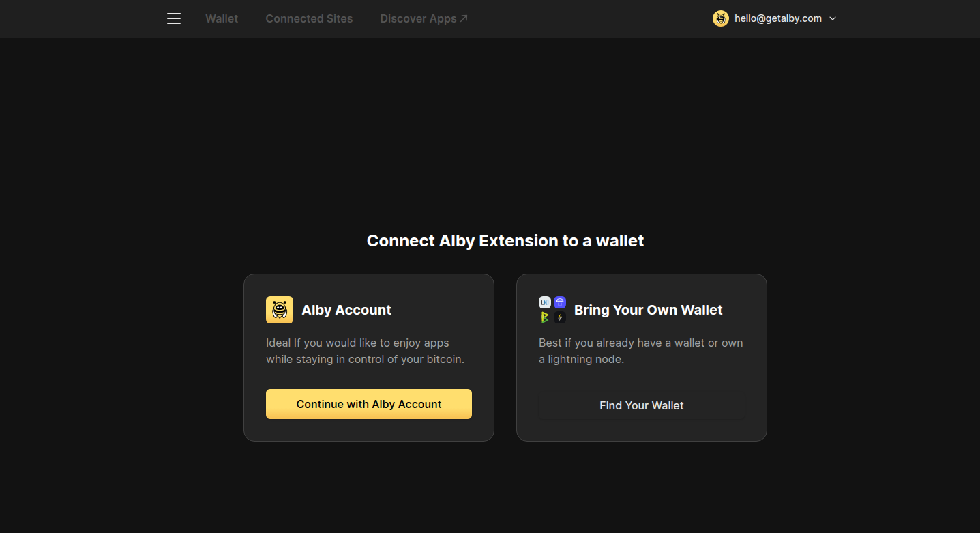This screenshot has width=980, height=533.
Task: Click the Connect Alby Extension to a wallet heading
Action: 505,241
